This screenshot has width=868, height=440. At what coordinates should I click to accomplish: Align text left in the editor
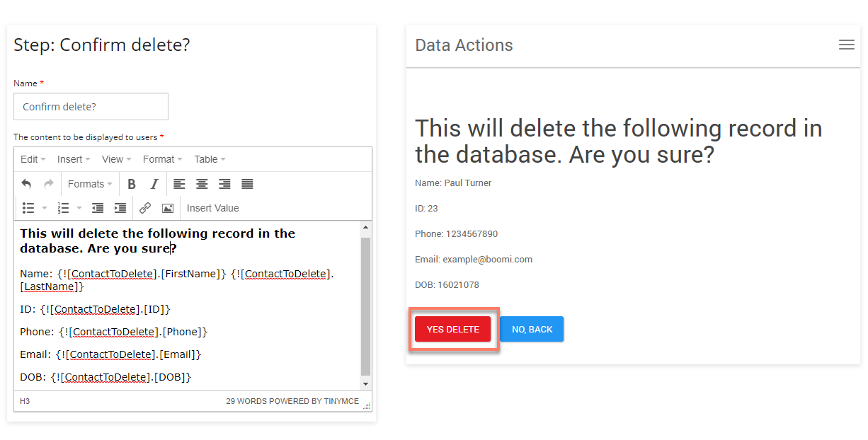click(x=180, y=184)
